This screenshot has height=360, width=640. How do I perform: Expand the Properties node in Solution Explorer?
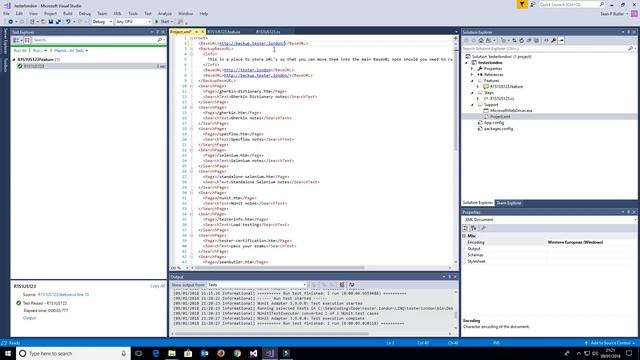coord(472,69)
